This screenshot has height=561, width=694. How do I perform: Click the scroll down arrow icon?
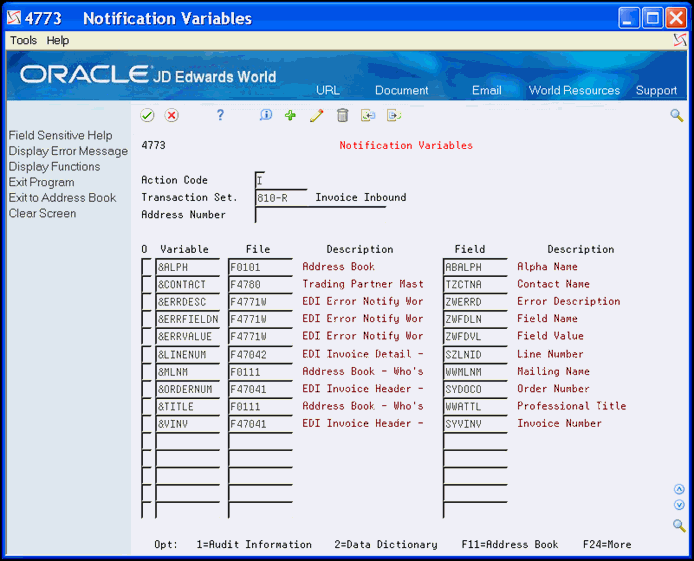[x=679, y=505]
